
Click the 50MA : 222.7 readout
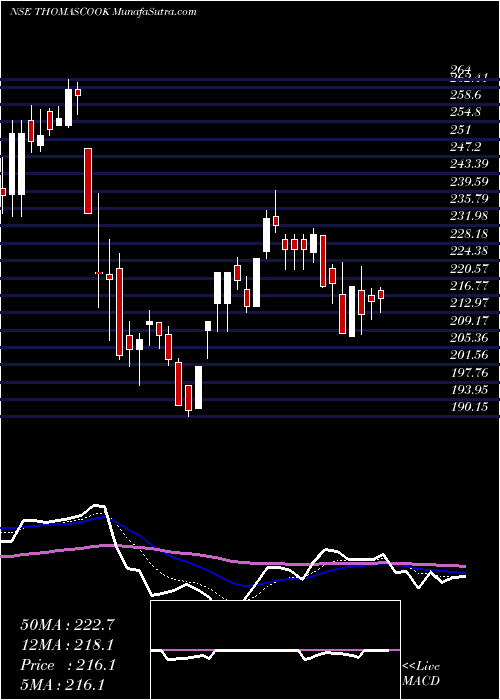(x=68, y=625)
